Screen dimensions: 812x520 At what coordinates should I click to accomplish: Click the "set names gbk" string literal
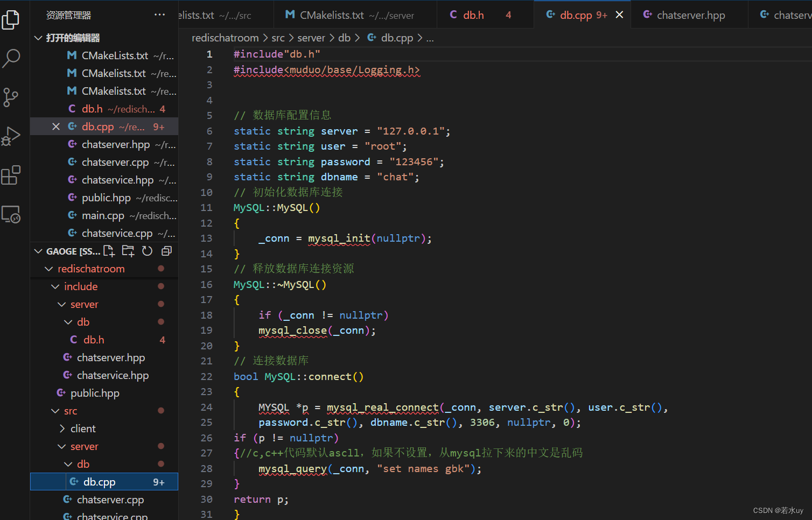423,469
